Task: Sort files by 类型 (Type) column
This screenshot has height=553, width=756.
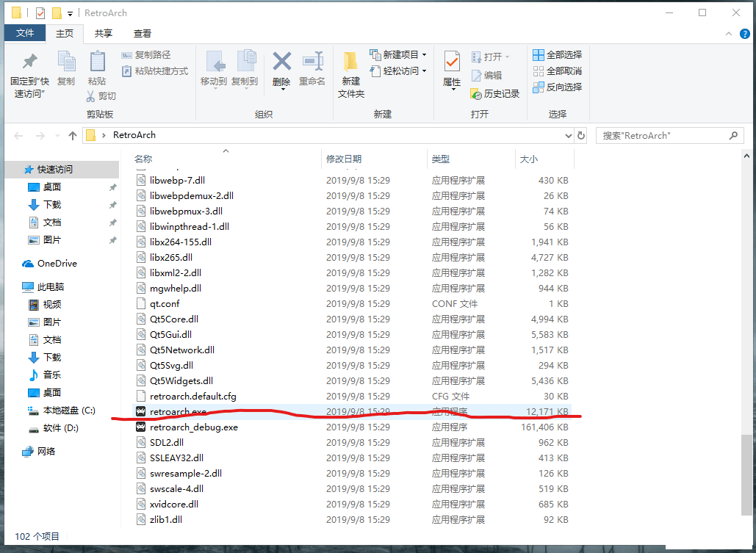Action: pos(441,159)
